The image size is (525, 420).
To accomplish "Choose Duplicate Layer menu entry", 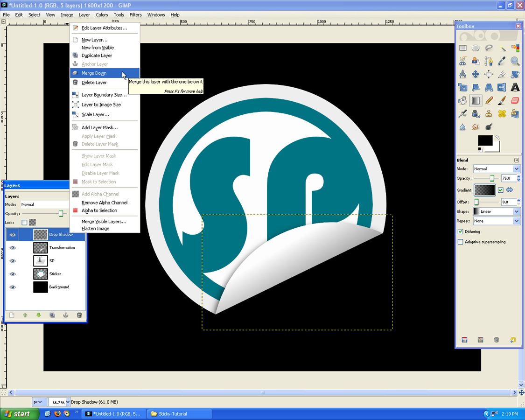I will 105,56.
